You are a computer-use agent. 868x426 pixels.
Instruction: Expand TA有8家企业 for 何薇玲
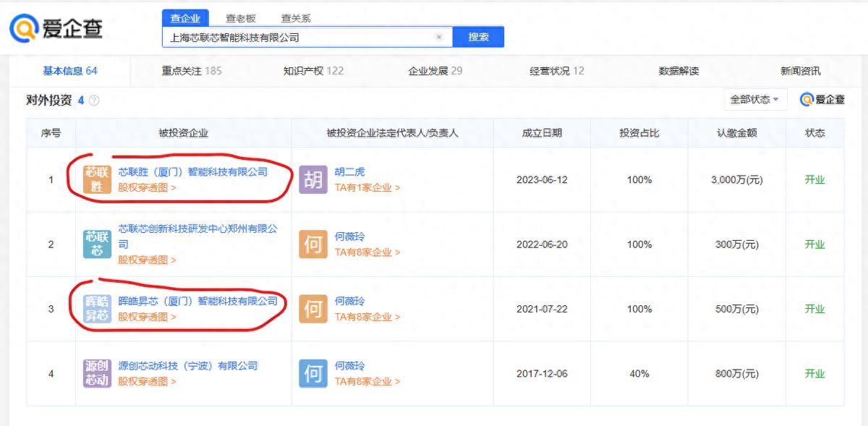tap(365, 252)
